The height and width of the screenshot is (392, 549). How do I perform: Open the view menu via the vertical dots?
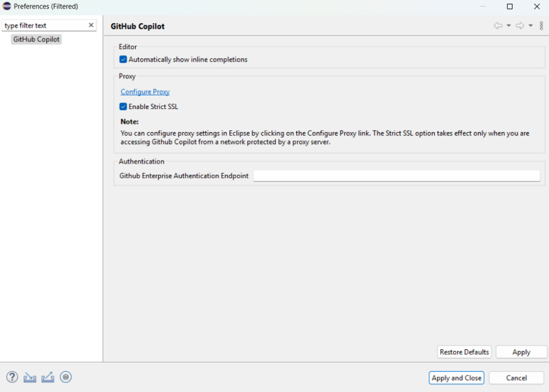(541, 25)
